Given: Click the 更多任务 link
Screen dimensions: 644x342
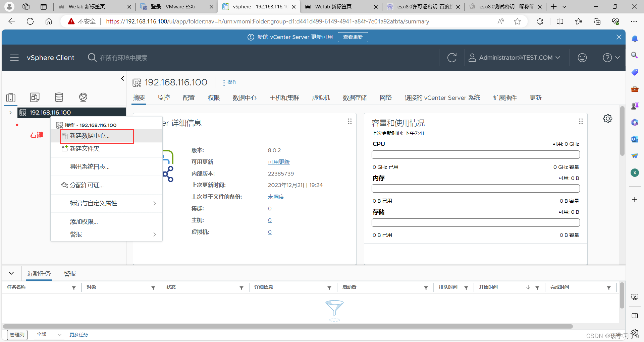Looking at the screenshot, I should (x=78, y=335).
